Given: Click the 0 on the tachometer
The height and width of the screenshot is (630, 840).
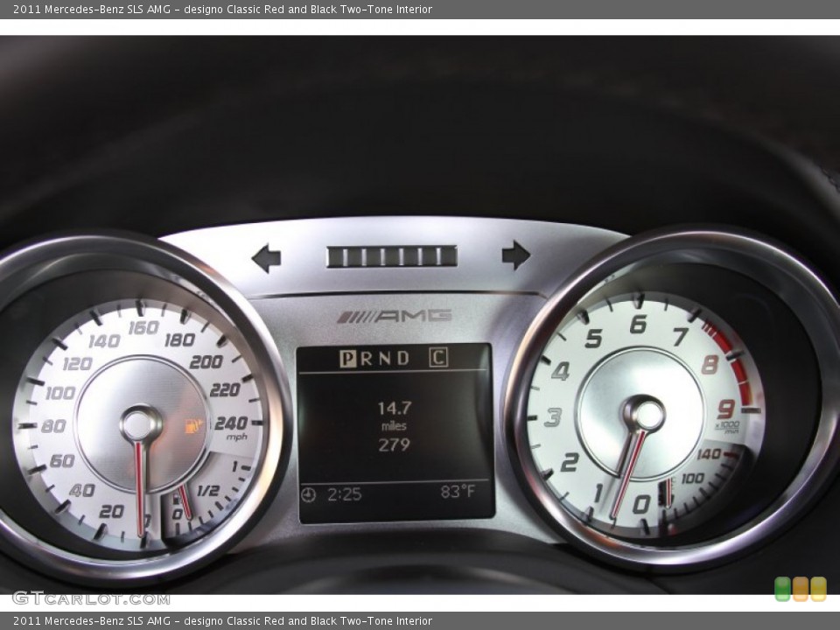Looking at the screenshot, I should pos(641,505).
